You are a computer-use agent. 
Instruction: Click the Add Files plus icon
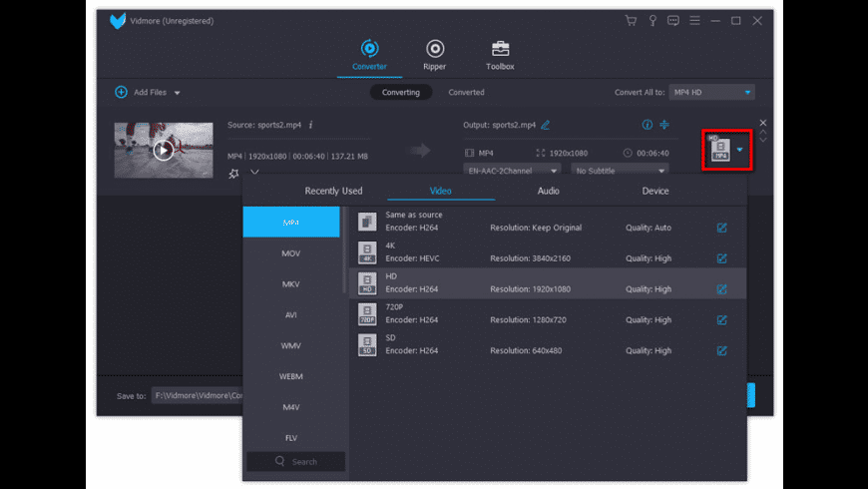(x=121, y=92)
